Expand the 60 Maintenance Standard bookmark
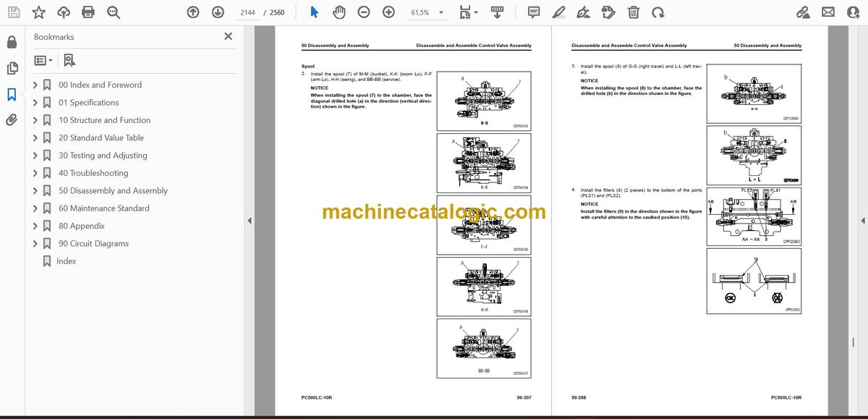The width and height of the screenshot is (868, 419). 35,208
